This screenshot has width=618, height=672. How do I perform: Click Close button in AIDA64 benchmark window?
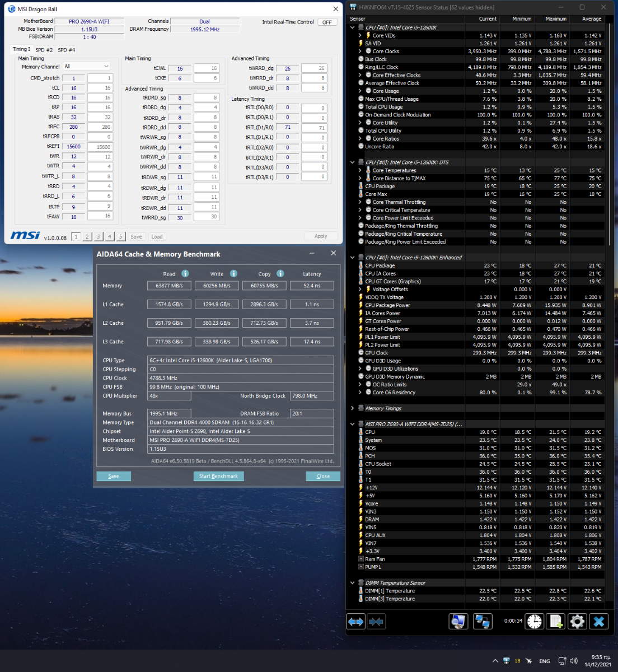coord(323,476)
